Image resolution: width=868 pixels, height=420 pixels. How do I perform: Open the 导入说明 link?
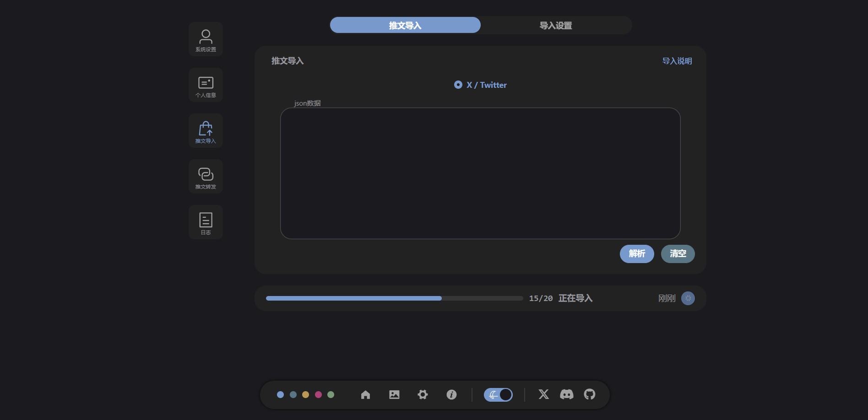click(x=677, y=61)
